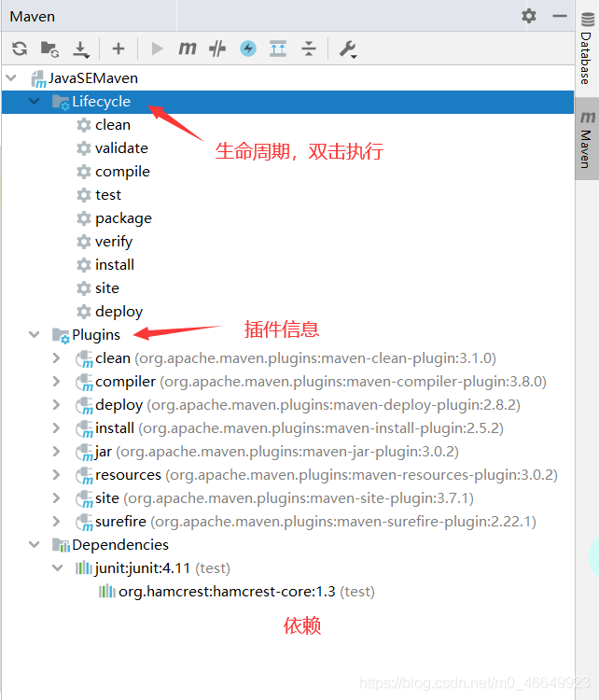Expand the surefire plugin node
Viewport: 599px width, 700px height.
click(x=57, y=522)
